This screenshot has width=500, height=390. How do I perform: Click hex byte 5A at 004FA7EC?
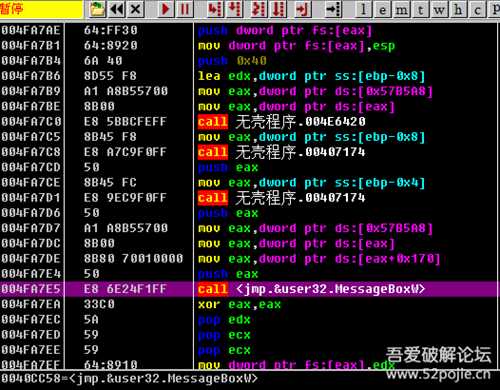(x=91, y=320)
